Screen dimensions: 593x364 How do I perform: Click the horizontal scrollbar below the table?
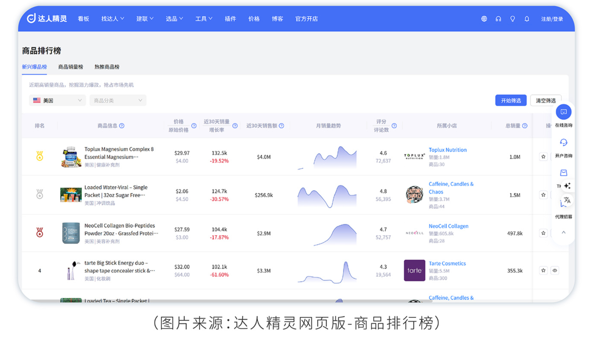[232, 301]
